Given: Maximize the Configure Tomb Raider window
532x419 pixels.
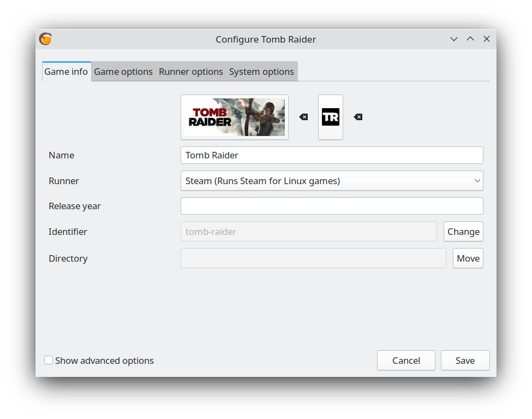Looking at the screenshot, I should click(470, 39).
